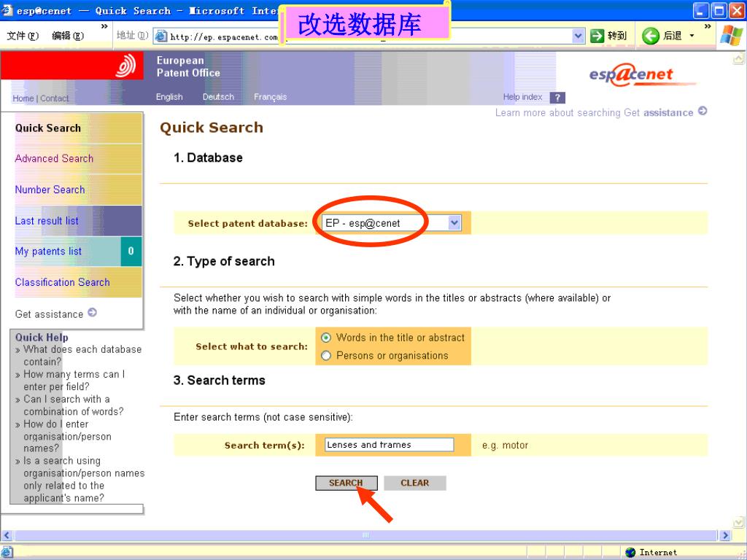Viewport: 747px width, 560px height.
Task: Open Last result list in the sidebar
Action: tap(47, 221)
